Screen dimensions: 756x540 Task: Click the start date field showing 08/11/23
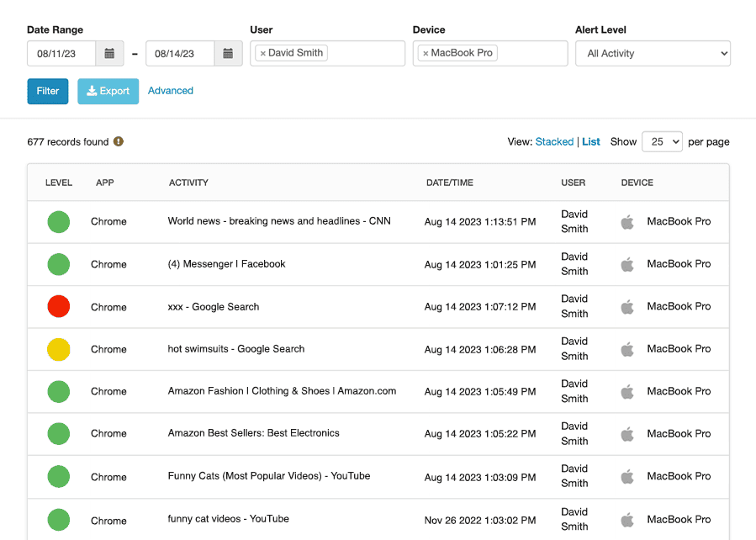click(63, 53)
